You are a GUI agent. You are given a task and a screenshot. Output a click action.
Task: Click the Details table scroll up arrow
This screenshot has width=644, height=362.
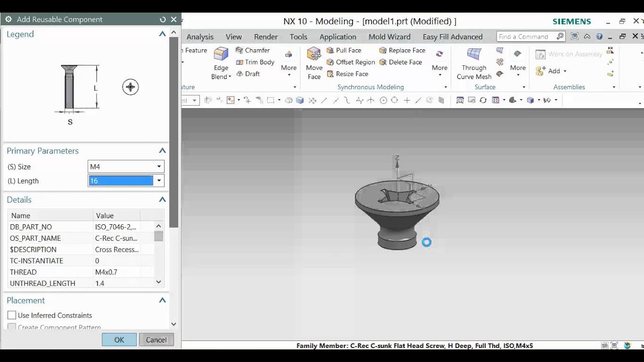pyautogui.click(x=158, y=226)
